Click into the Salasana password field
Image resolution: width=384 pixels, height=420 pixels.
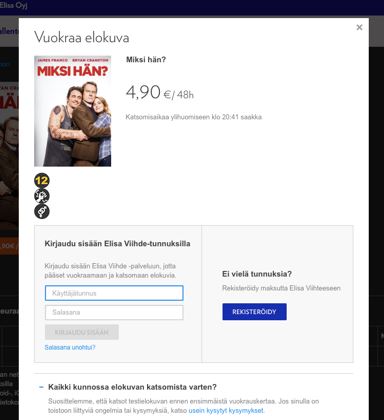[x=114, y=312]
